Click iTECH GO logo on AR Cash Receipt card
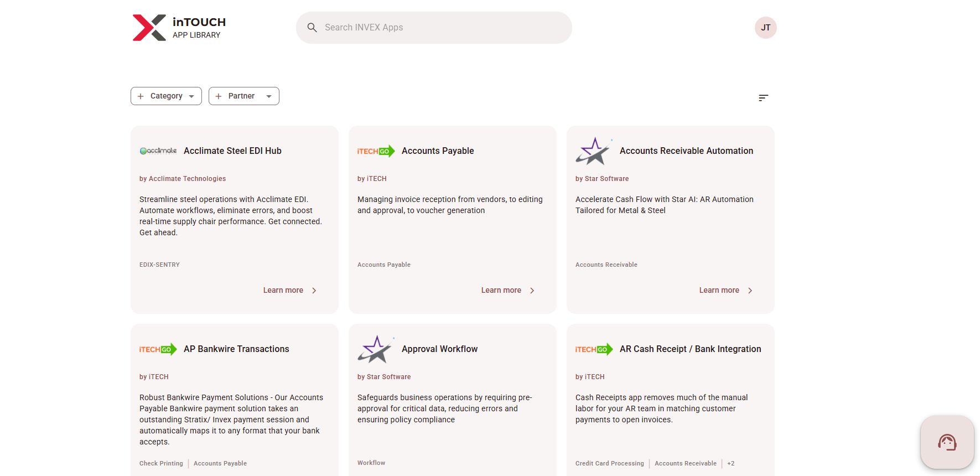 click(x=594, y=349)
